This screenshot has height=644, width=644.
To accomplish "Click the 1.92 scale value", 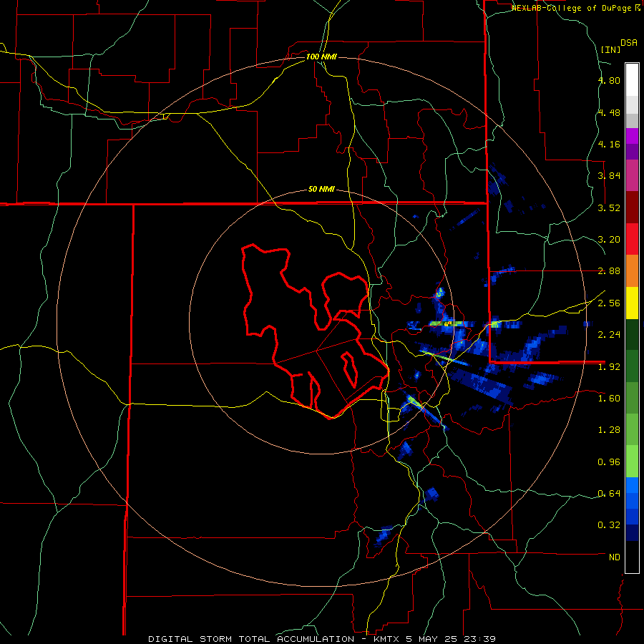I will pyautogui.click(x=609, y=367).
